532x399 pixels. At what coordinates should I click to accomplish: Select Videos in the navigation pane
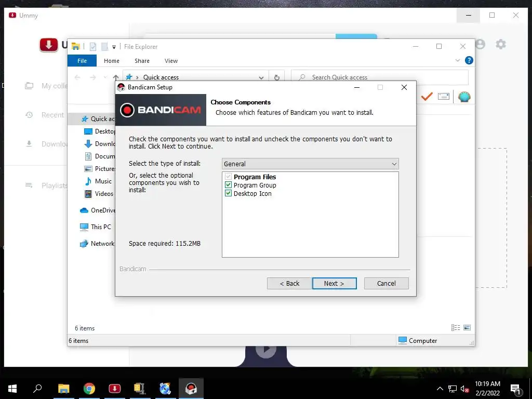(99, 194)
